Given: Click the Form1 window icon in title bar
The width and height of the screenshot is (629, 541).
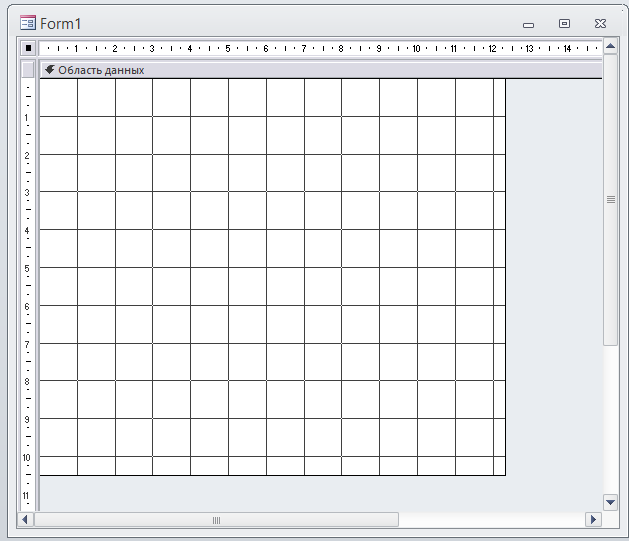Looking at the screenshot, I should coord(28,23).
